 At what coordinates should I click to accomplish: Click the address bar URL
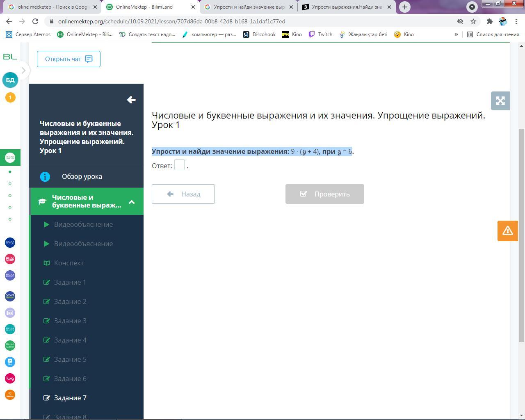(171, 21)
